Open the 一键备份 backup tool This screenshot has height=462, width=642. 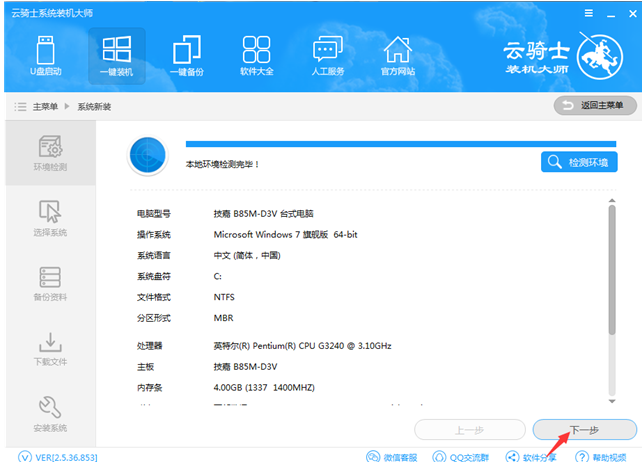pyautogui.click(x=187, y=56)
